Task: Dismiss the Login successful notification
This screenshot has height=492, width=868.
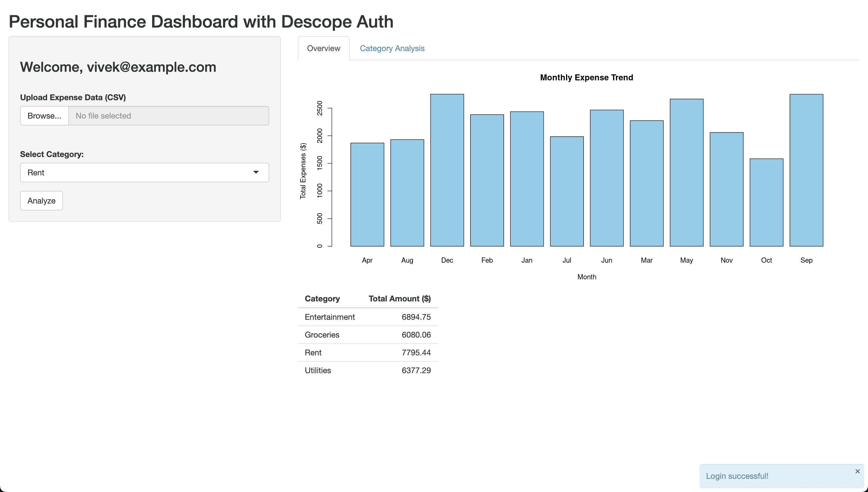Action: (x=857, y=471)
